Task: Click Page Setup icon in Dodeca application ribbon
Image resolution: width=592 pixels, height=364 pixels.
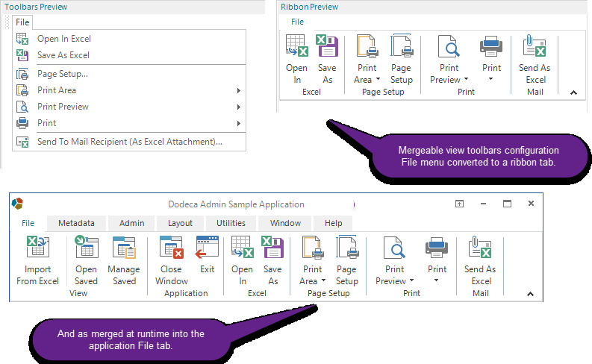Action: (x=347, y=247)
